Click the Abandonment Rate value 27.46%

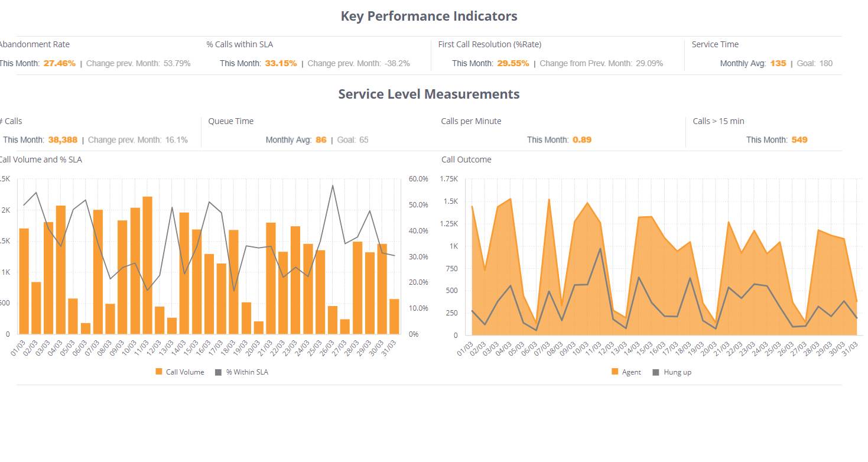pyautogui.click(x=59, y=63)
